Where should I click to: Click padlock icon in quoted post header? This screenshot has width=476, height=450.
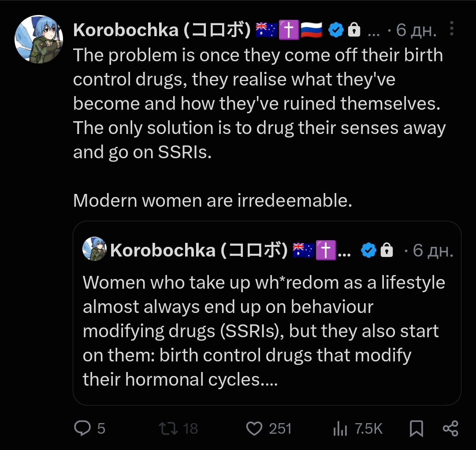[387, 250]
